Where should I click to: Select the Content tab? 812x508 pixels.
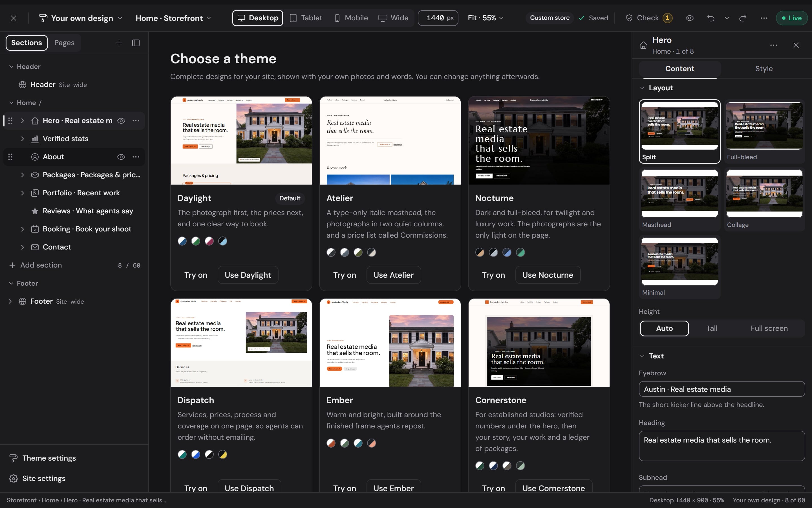click(680, 69)
